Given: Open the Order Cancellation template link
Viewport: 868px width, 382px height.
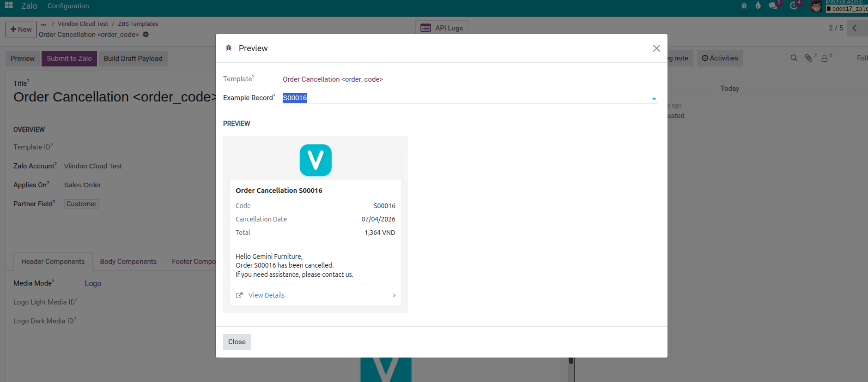Looking at the screenshot, I should 333,79.
